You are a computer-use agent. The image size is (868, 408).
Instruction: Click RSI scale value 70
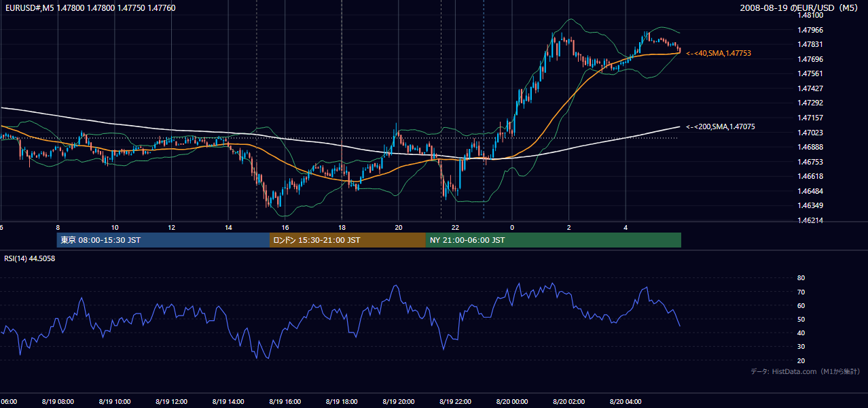click(x=801, y=292)
